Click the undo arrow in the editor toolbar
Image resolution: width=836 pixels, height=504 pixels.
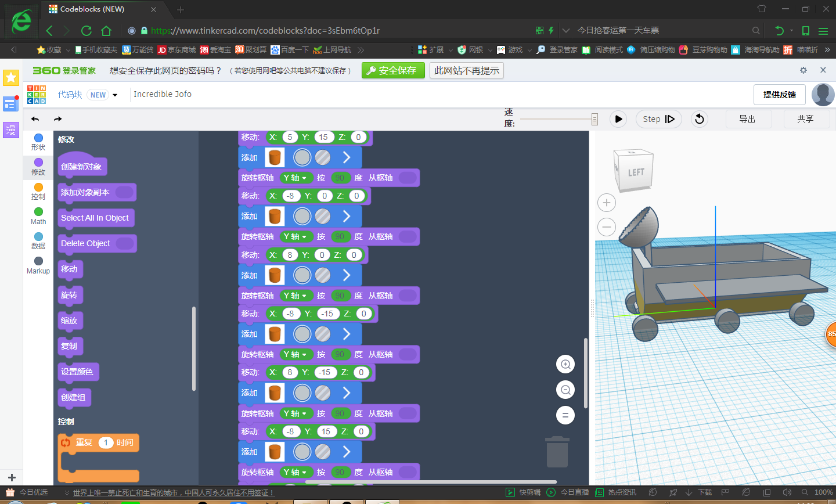(x=35, y=119)
